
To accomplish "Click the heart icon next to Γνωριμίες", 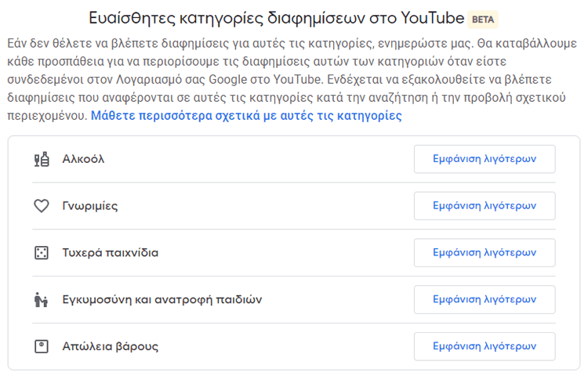I will [42, 206].
